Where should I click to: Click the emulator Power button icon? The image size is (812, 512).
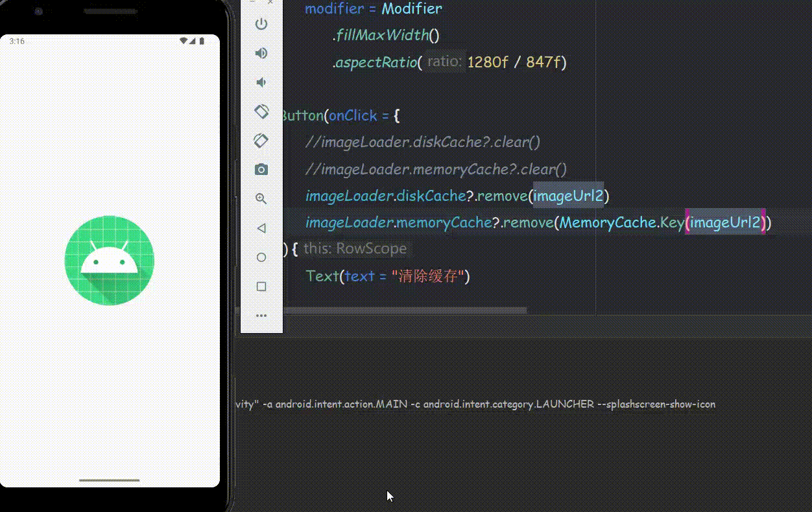pyautogui.click(x=261, y=24)
